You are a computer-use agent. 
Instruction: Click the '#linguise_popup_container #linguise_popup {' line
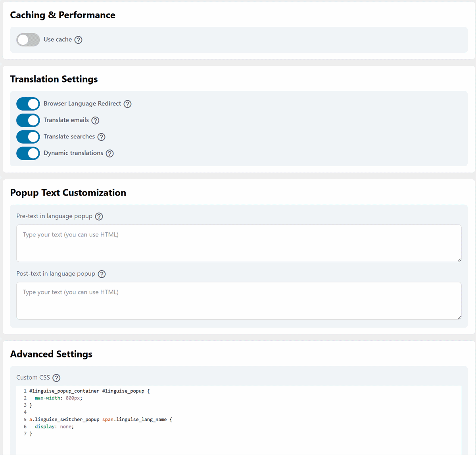click(x=90, y=391)
